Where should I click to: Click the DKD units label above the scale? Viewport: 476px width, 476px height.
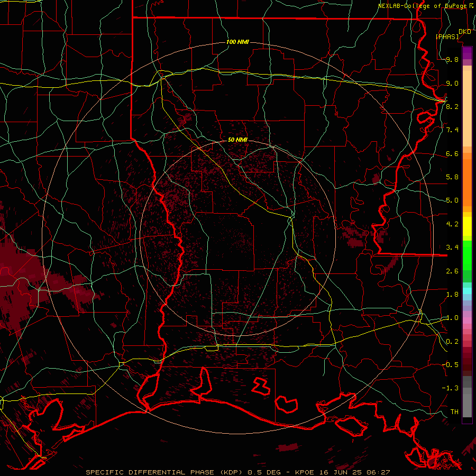click(465, 32)
